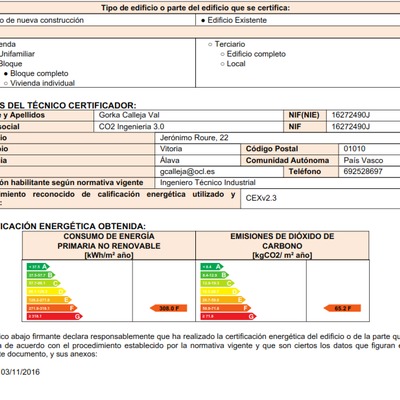The image size is (400, 400).
Task: Click the green A bar in CO2 emissions scale
Action: pyautogui.click(x=212, y=267)
